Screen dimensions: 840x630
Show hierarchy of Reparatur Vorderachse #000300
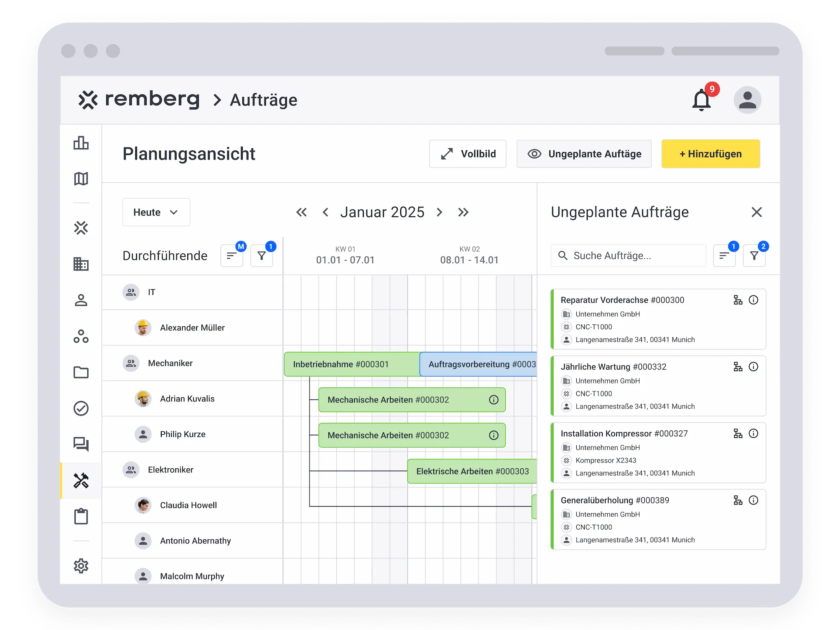tap(738, 300)
